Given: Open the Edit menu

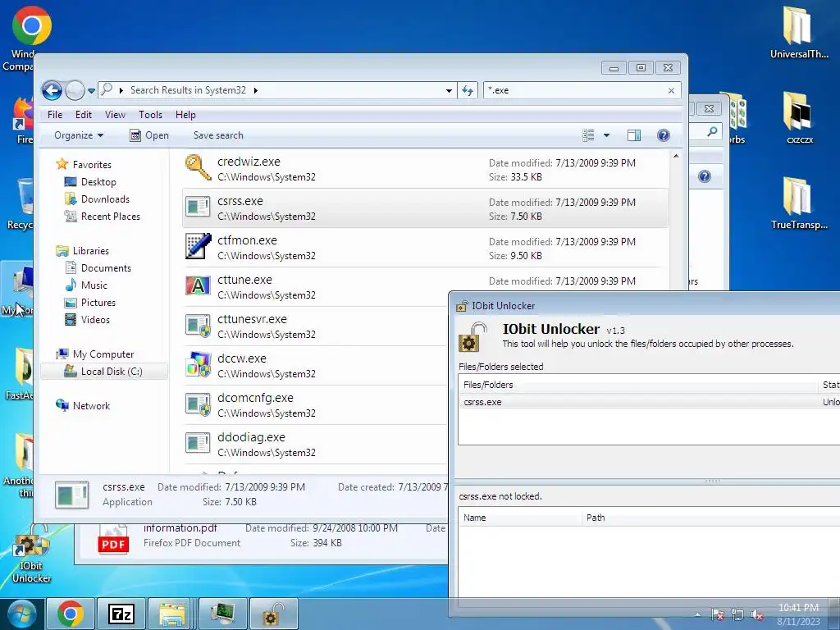Looking at the screenshot, I should (x=84, y=115).
